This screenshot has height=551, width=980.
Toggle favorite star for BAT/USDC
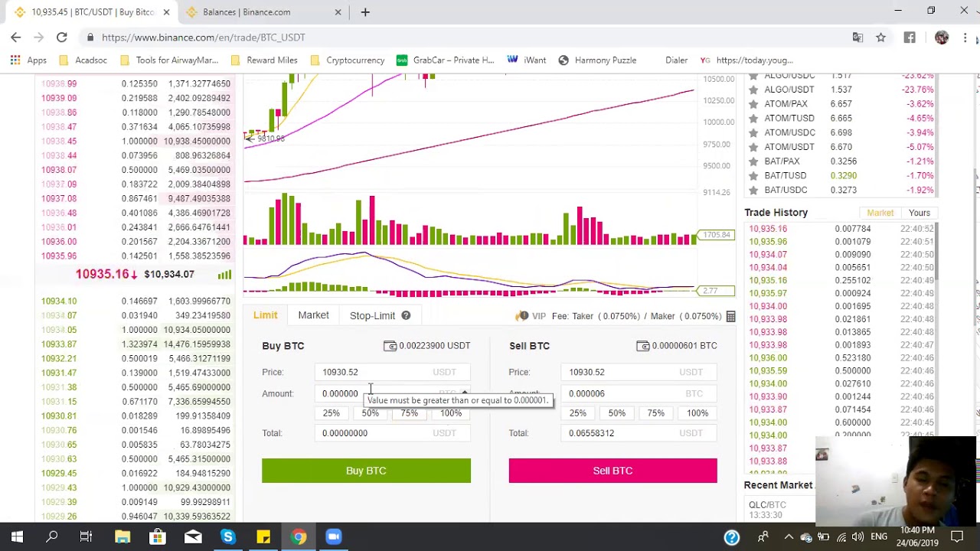pos(753,190)
